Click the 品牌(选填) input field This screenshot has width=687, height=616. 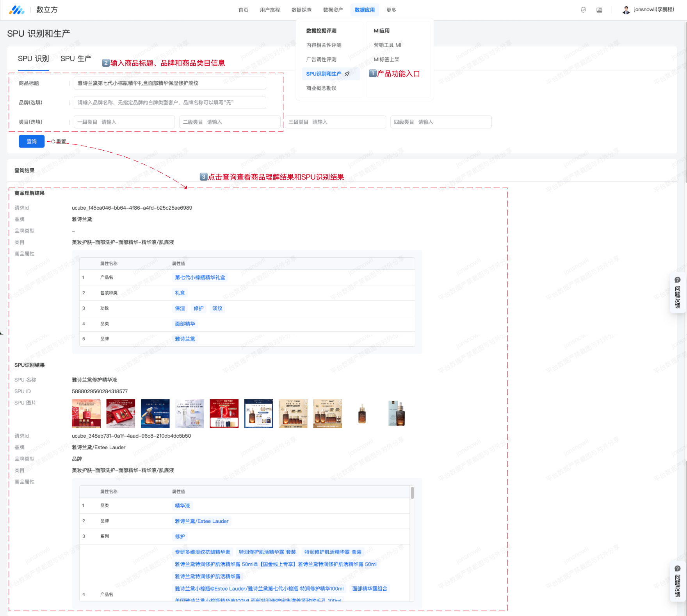[x=170, y=103]
